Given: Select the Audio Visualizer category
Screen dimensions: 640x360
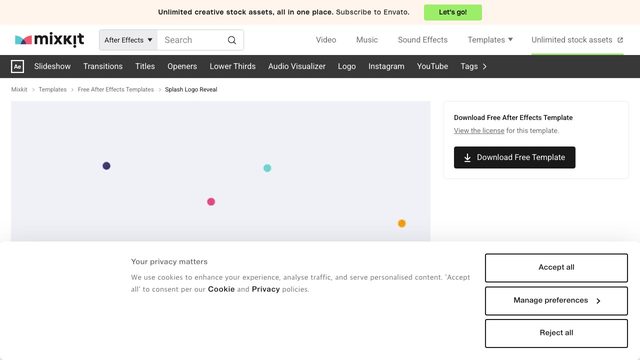Looking at the screenshot, I should click(x=297, y=66).
